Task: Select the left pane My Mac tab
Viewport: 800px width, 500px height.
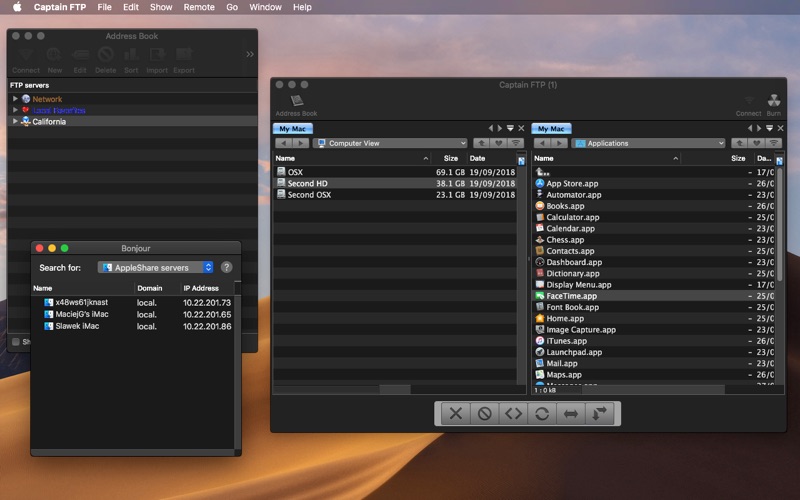Action: 292,129
